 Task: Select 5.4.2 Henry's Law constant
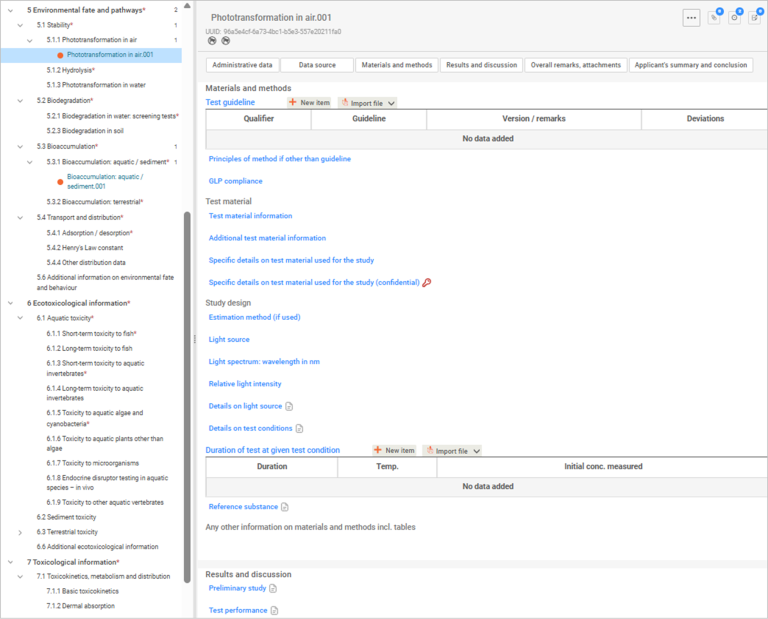point(85,248)
